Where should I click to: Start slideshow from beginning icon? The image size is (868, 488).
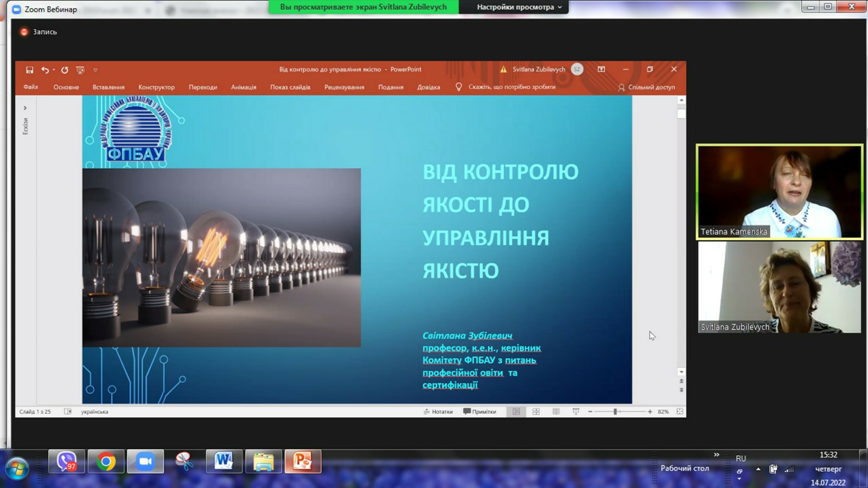(80, 70)
